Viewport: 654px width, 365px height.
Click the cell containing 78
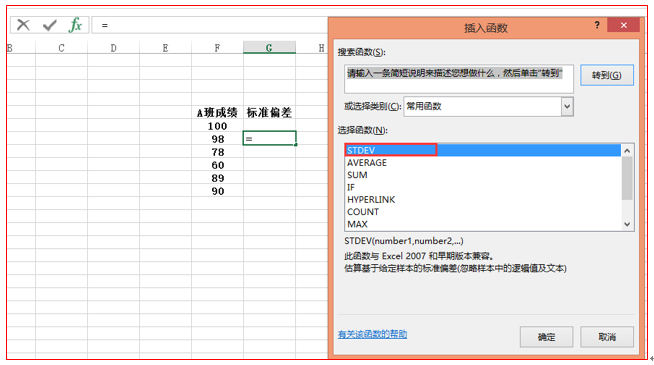tap(217, 152)
